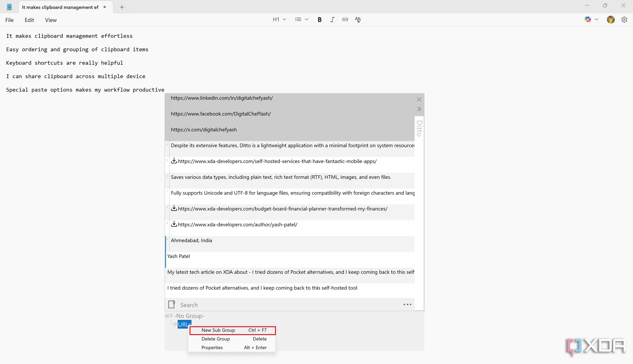Open the user account avatar
Screen dimensions: 633x364
click(610, 20)
